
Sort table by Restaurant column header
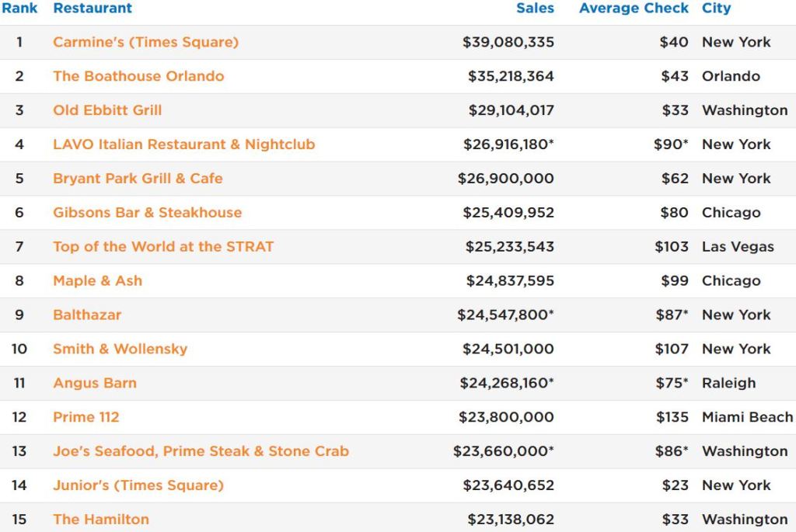pos(93,8)
